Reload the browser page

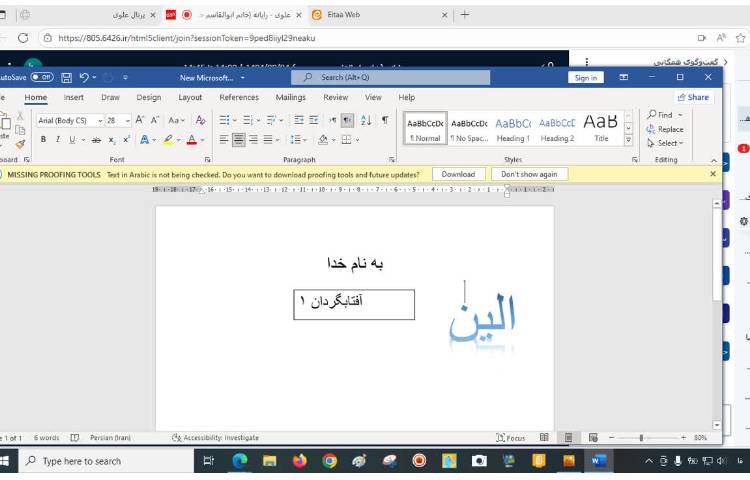[22, 38]
